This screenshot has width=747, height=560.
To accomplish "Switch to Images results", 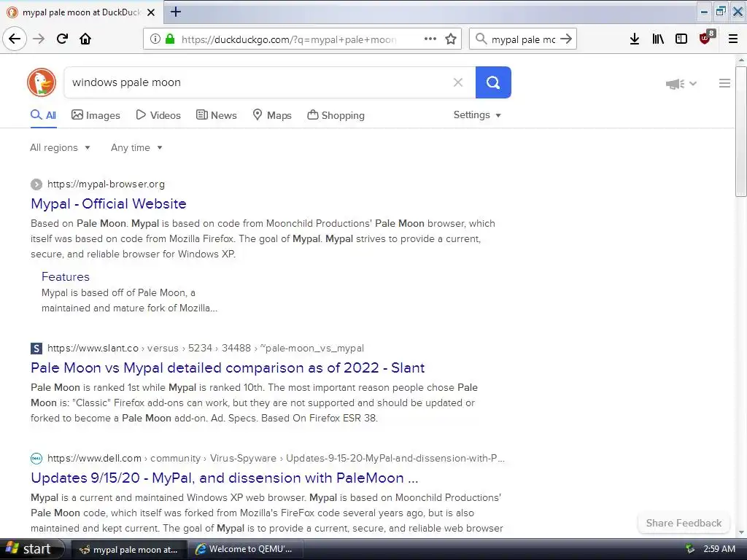I will [x=96, y=115].
